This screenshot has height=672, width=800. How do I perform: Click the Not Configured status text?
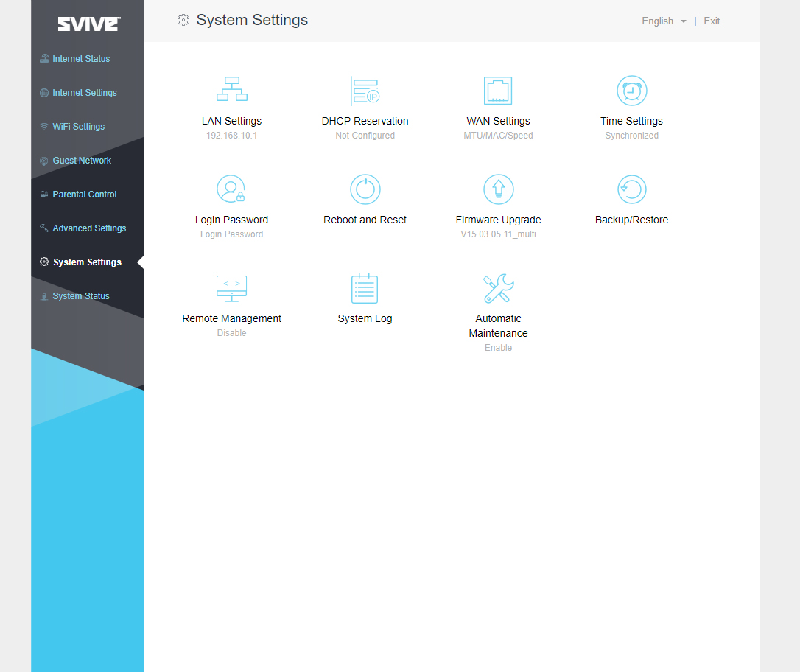point(365,136)
